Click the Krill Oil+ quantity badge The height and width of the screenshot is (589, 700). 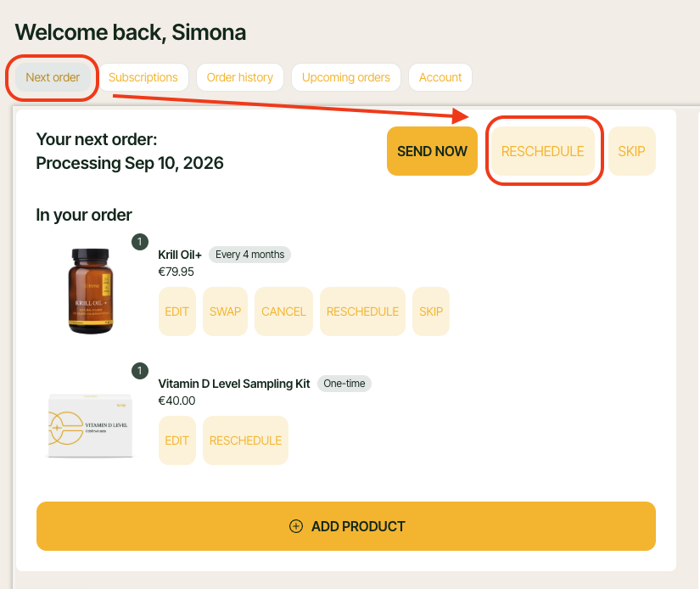coord(140,242)
